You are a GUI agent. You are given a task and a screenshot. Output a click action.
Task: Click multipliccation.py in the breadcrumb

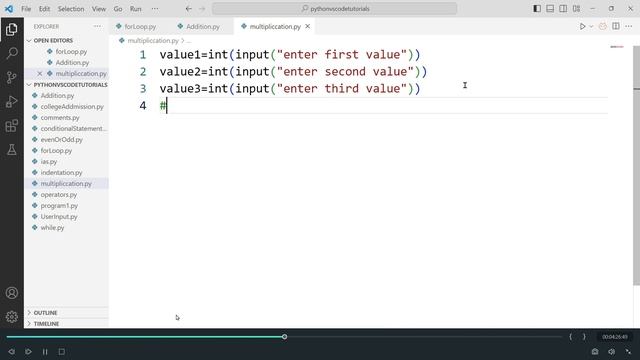tap(153, 40)
